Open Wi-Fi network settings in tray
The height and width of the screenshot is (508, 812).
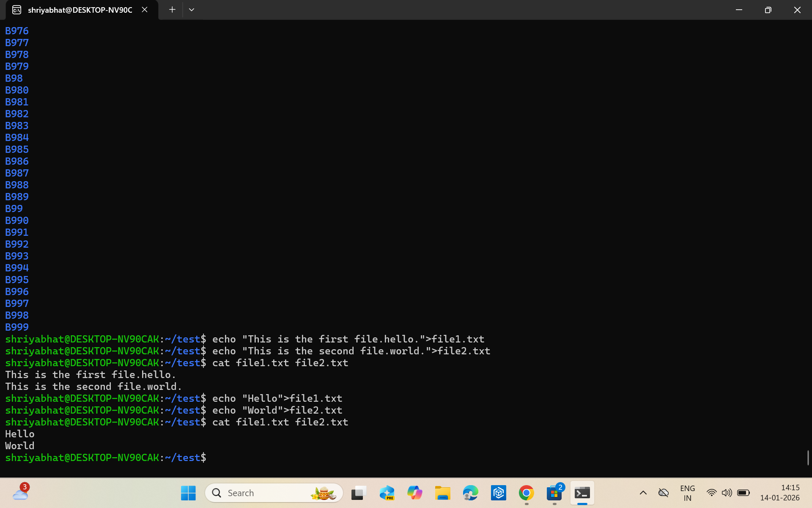coord(711,493)
